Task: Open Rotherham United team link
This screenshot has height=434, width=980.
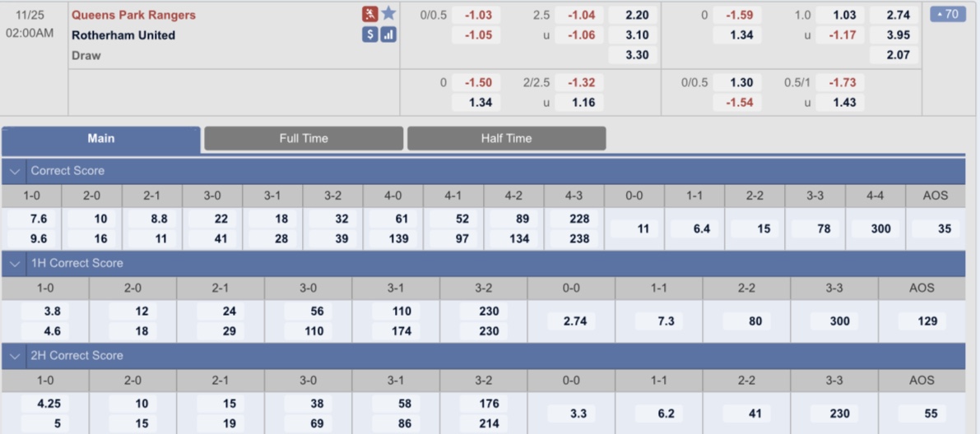Action: click(x=123, y=35)
